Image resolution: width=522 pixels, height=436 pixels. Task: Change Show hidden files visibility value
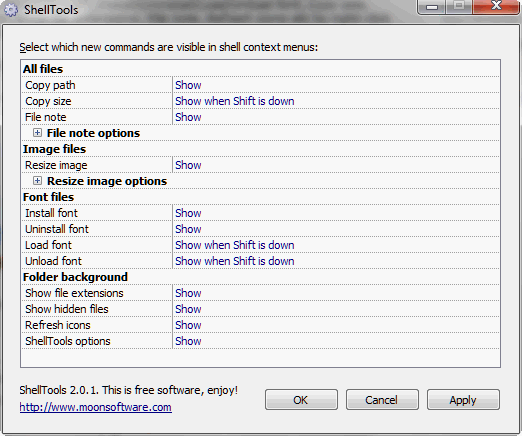pos(336,309)
